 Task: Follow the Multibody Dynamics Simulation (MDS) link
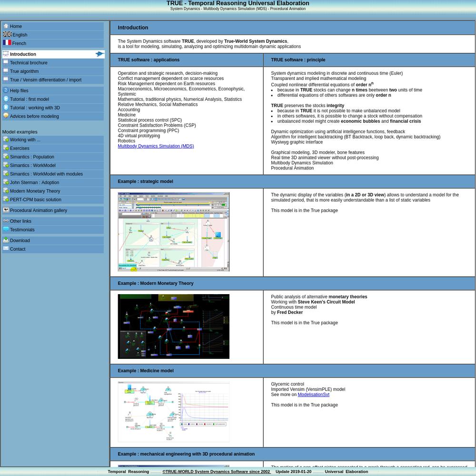click(156, 146)
